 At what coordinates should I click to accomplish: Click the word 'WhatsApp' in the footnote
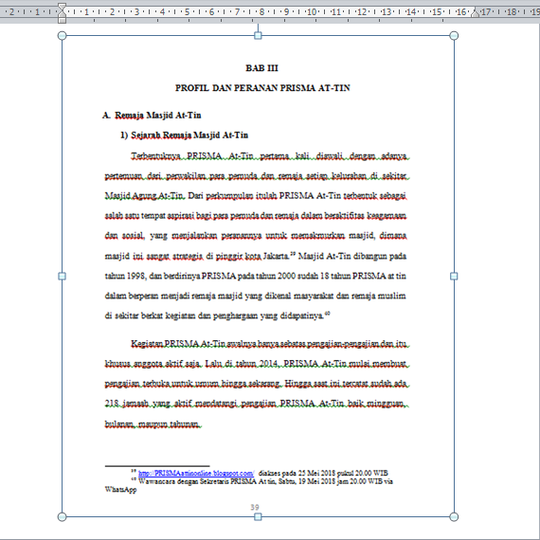click(x=121, y=489)
